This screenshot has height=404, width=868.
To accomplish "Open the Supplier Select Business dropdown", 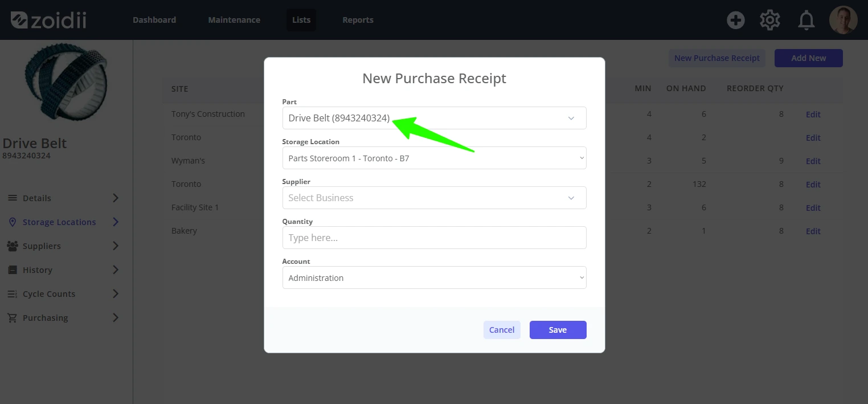I will pyautogui.click(x=434, y=198).
